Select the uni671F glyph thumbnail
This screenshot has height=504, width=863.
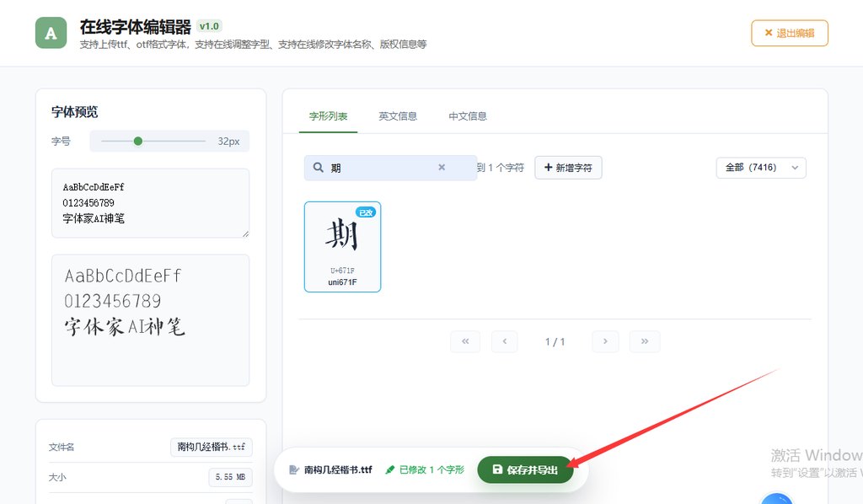tap(342, 246)
